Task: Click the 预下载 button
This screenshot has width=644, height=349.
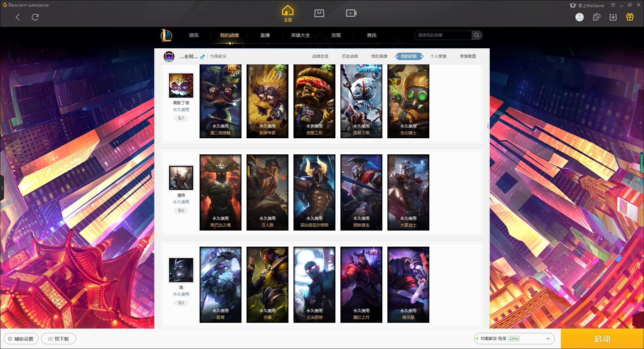Action: click(59, 339)
